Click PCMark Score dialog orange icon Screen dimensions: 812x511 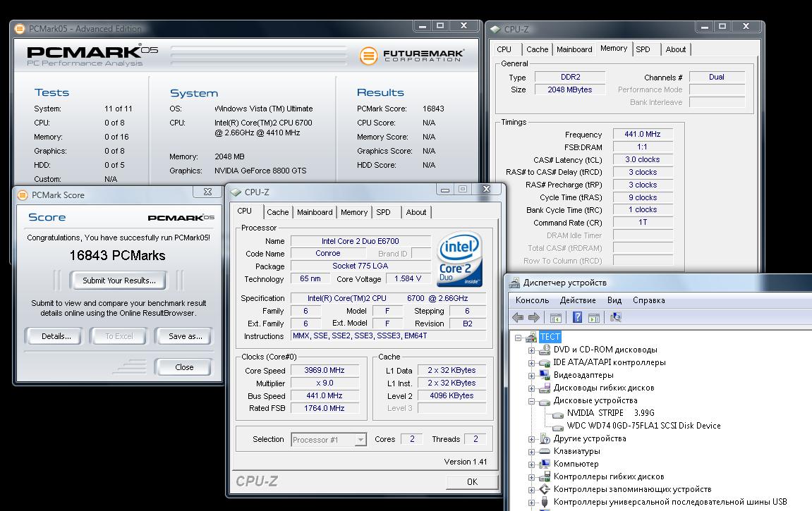[x=23, y=195]
